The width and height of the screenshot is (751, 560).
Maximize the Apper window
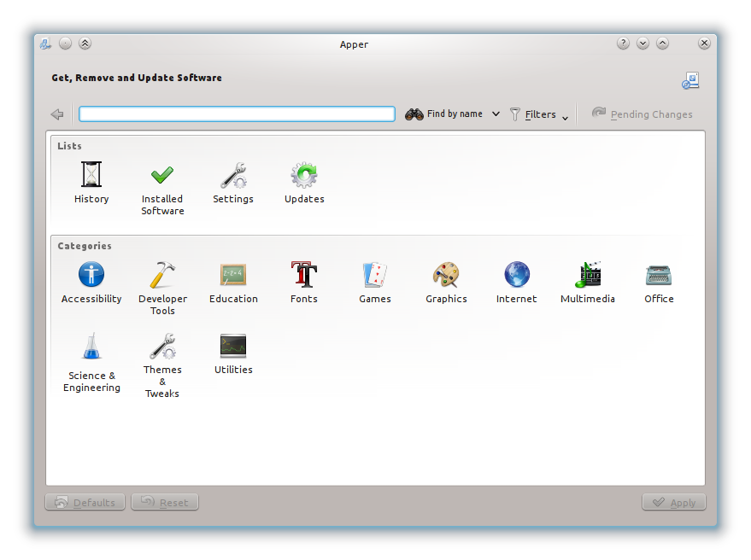[x=662, y=44]
